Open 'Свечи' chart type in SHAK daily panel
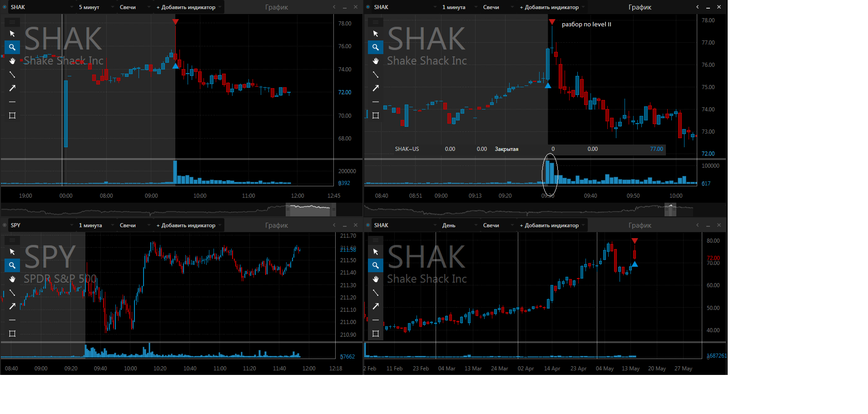This screenshot has width=868, height=414. click(x=497, y=225)
